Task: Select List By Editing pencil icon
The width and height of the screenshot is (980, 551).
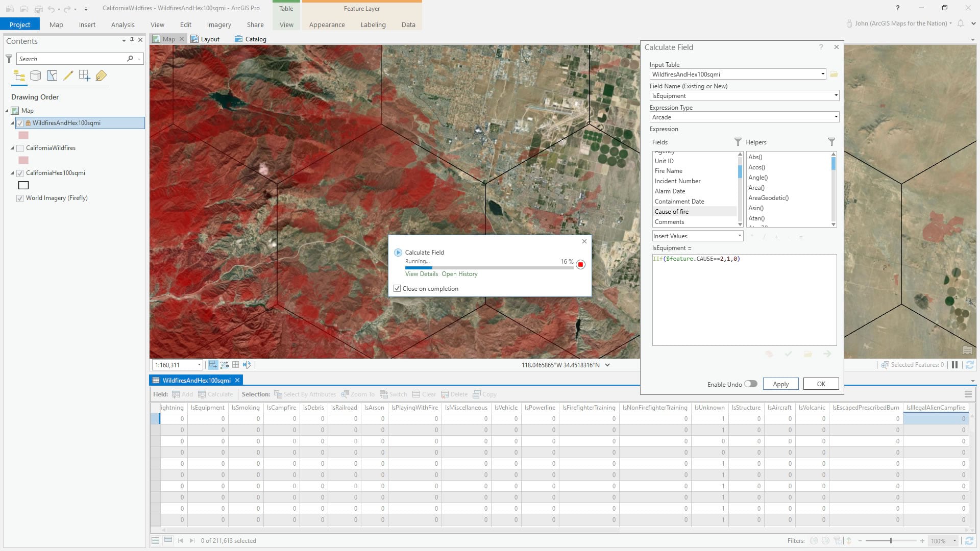Action: point(68,76)
